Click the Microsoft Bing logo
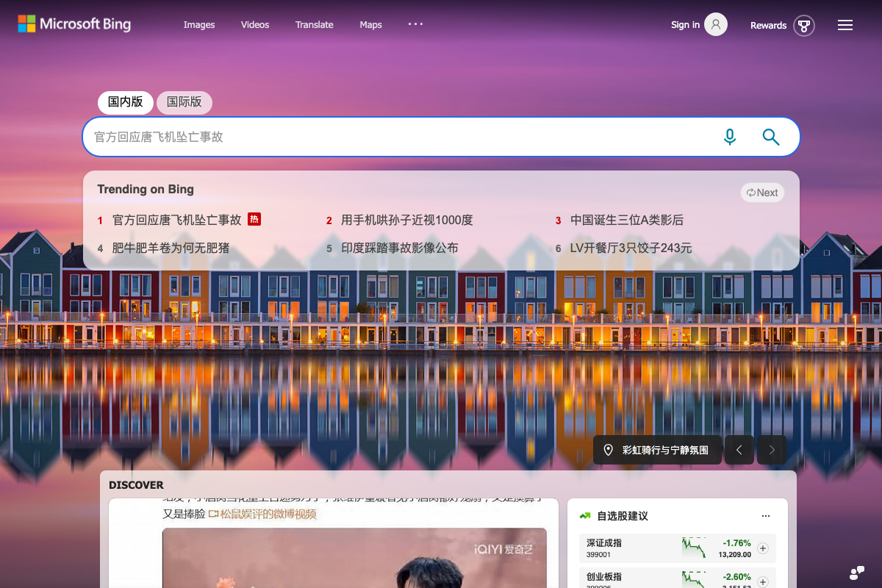The height and width of the screenshot is (588, 882). click(x=74, y=24)
